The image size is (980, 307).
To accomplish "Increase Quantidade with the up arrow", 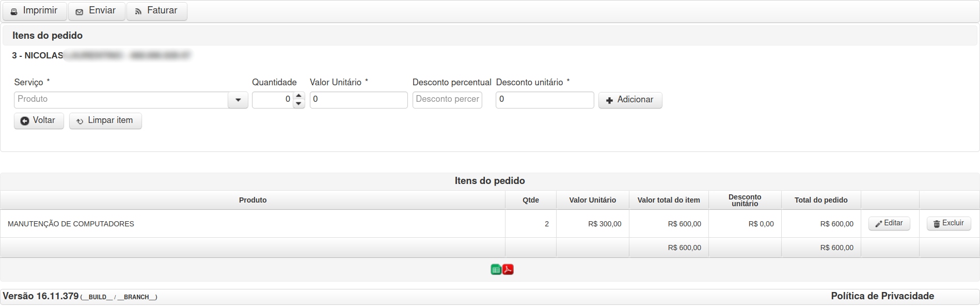I will (298, 96).
